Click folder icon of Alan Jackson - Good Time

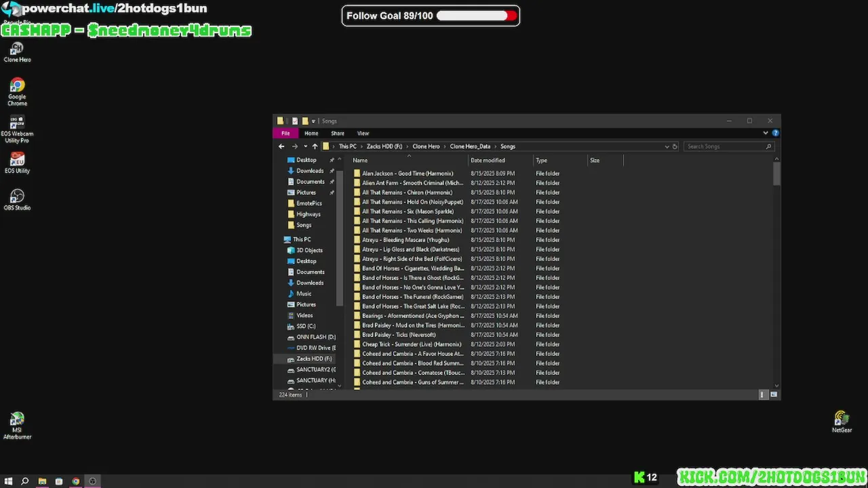357,174
